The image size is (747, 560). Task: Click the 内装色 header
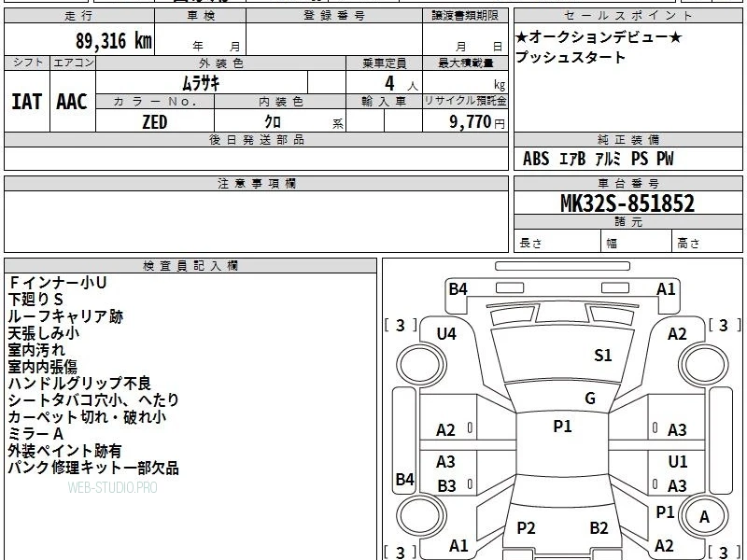pyautogui.click(x=280, y=102)
